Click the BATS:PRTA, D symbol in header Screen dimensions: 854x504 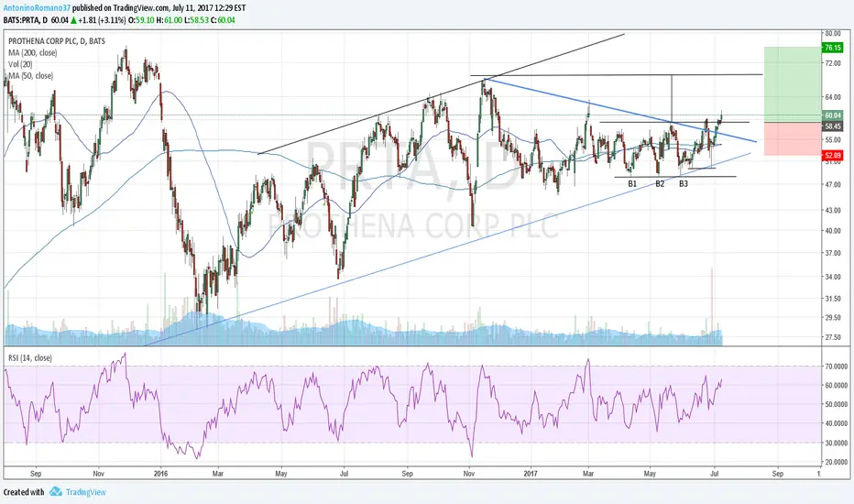tap(25, 20)
